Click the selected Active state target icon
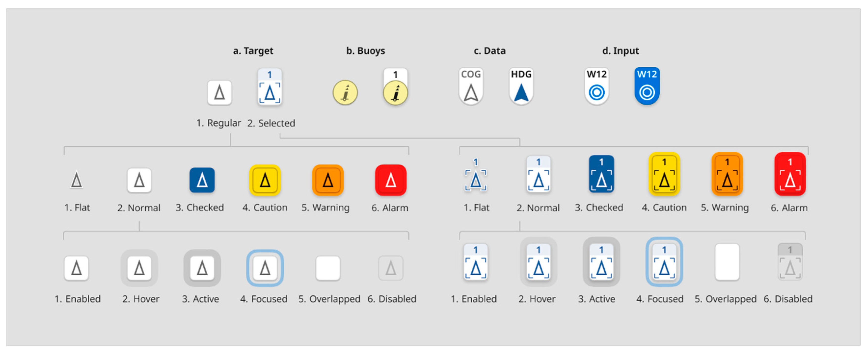This screenshot has height=354, width=868. 601,262
